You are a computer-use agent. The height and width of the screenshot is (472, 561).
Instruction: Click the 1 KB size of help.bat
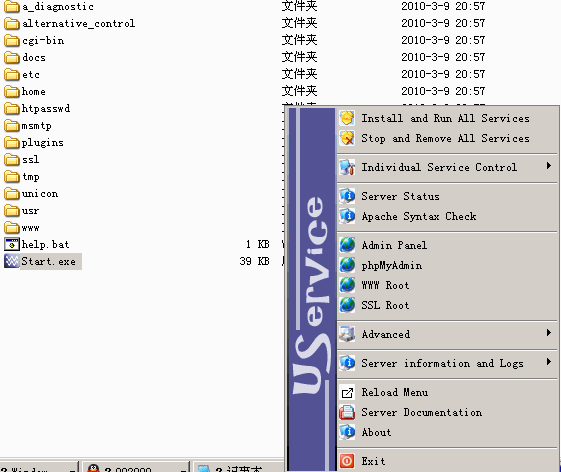[x=258, y=244]
